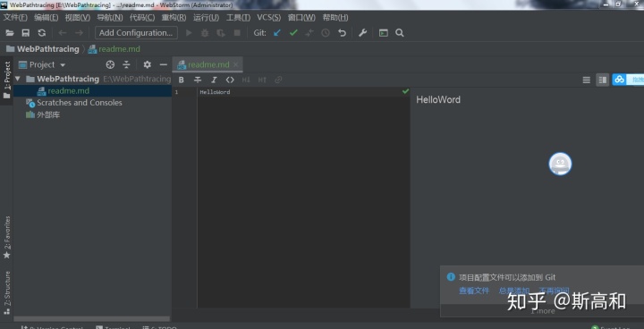Open the 编辑(E) menu
The height and width of the screenshot is (329, 644).
(46, 17)
